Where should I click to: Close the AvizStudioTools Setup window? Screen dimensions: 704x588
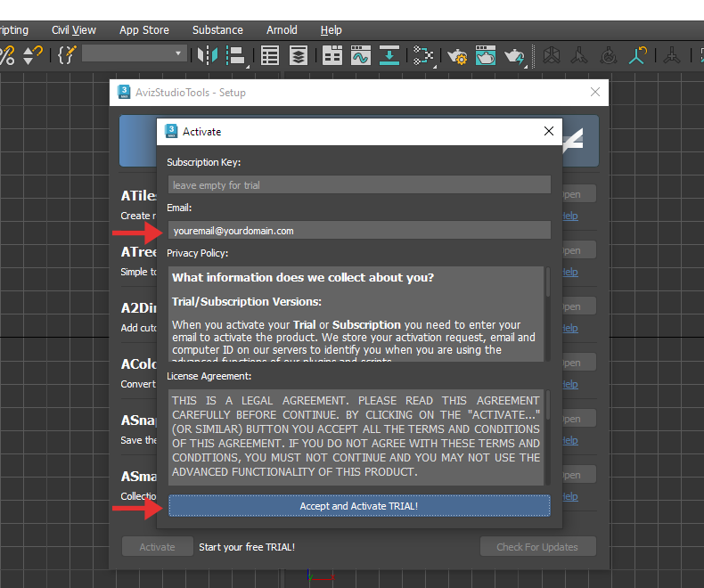[x=595, y=92]
